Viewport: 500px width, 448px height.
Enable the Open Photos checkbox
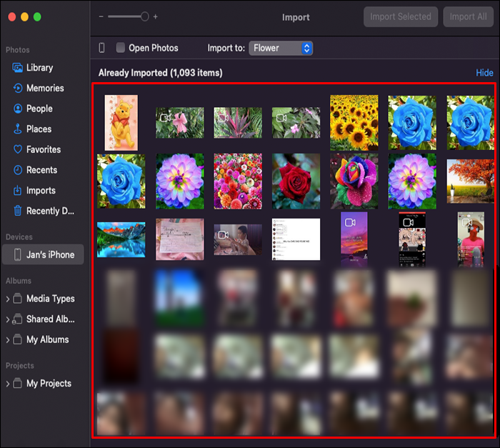(x=120, y=48)
